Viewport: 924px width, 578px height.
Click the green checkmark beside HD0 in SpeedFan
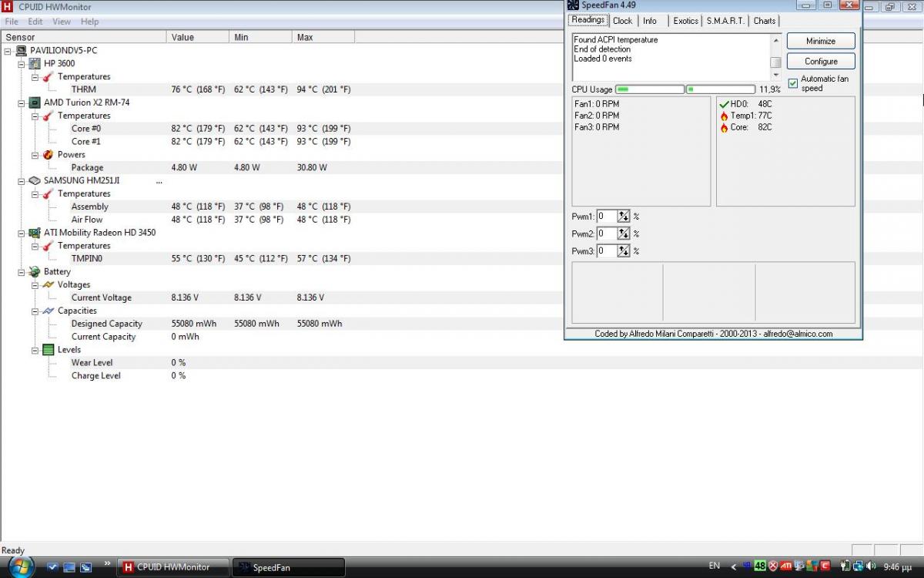[x=724, y=104]
